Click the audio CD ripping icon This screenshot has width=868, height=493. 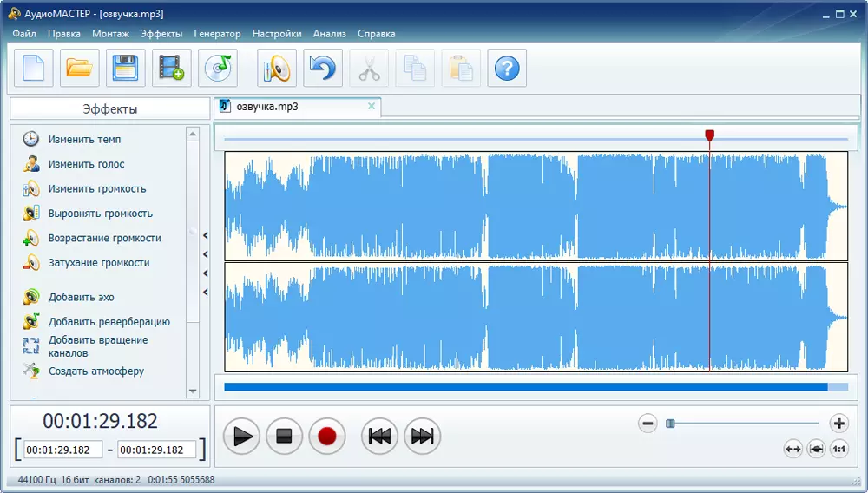coord(218,68)
